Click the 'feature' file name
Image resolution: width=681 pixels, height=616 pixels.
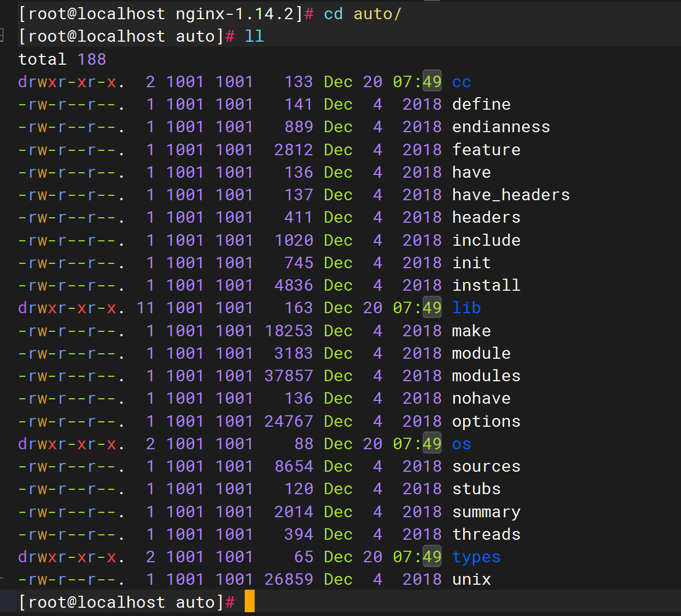click(x=486, y=150)
